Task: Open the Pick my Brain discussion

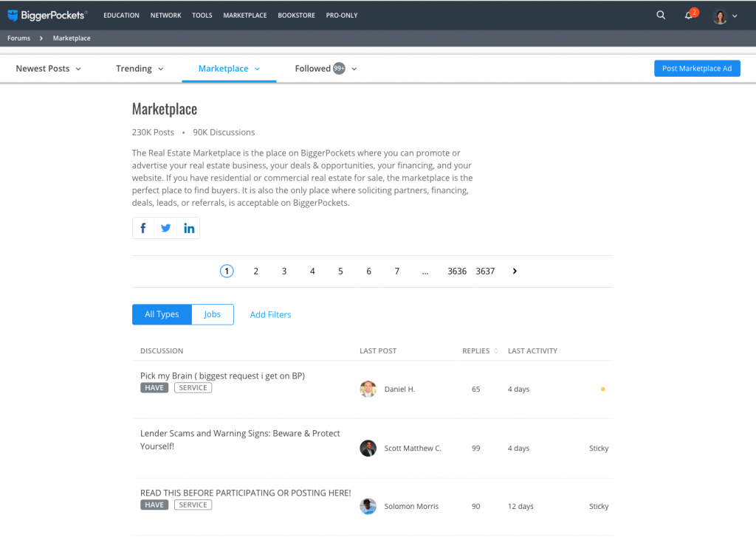Action: 223,375
